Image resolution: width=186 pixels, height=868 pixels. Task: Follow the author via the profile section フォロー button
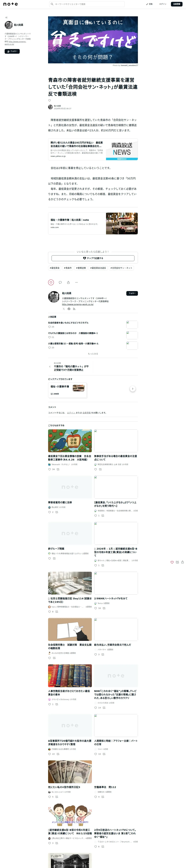click(x=132, y=293)
